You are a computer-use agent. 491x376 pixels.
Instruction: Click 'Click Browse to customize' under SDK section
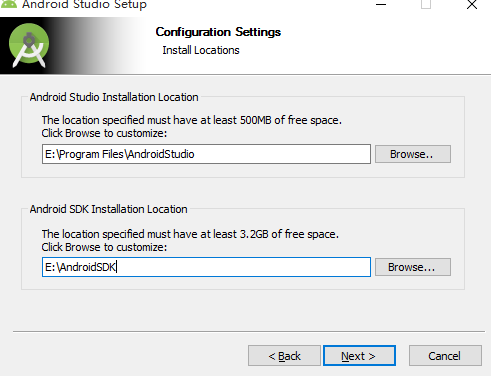(104, 247)
